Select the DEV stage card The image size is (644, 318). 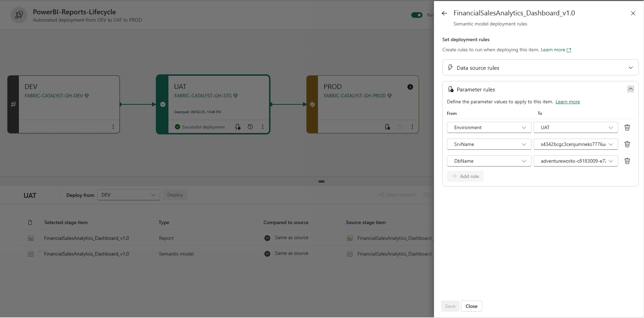64,104
